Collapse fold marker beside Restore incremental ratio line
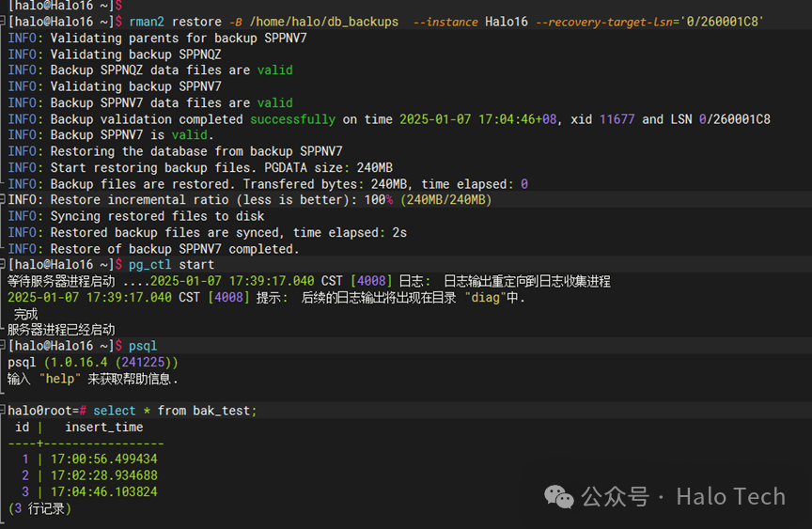The width and height of the screenshot is (812, 529). click(x=3, y=199)
